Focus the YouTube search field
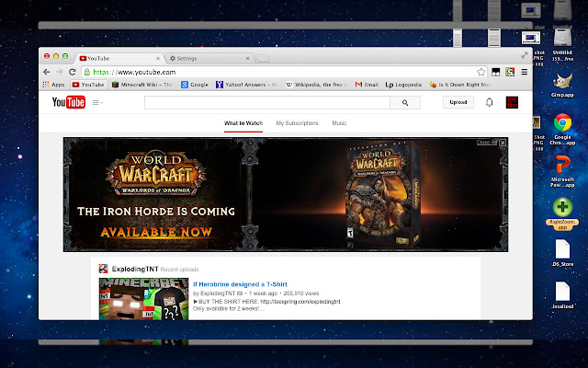 click(x=267, y=102)
